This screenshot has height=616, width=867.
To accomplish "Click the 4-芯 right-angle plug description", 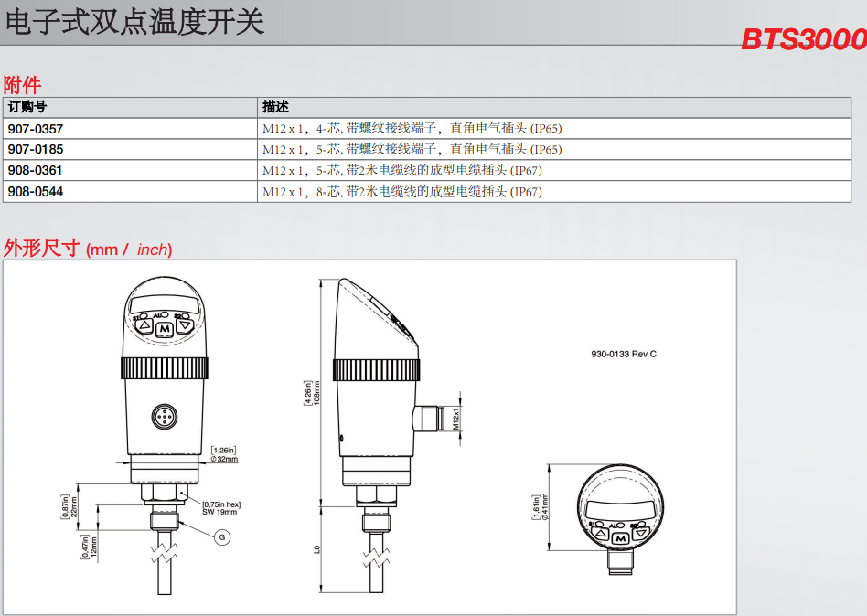I will [412, 129].
